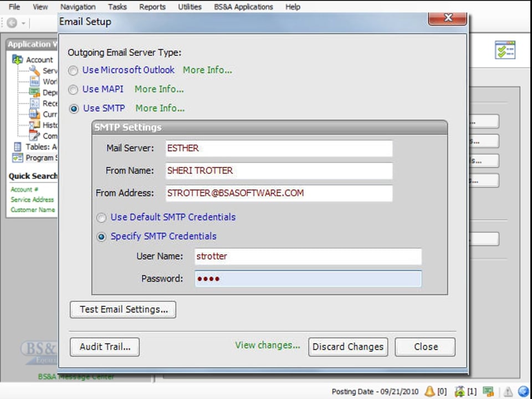Click Account # quick search link
Viewport: 532px width, 399px height.
(24, 190)
